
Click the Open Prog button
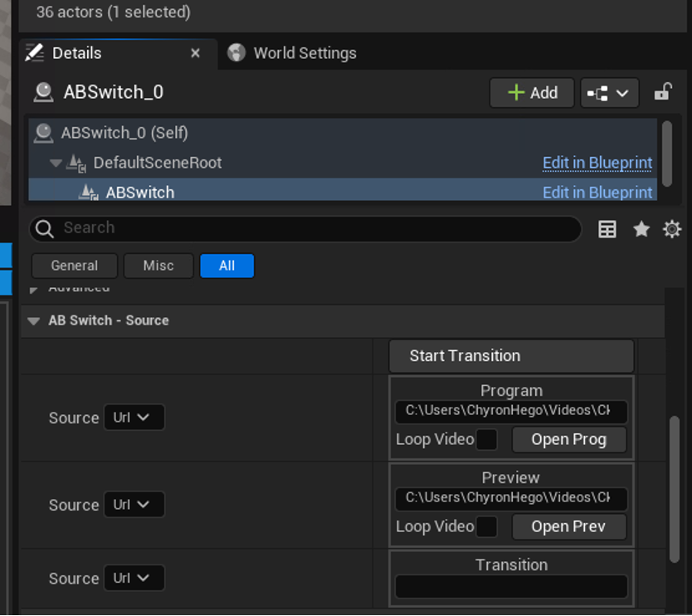coord(568,440)
